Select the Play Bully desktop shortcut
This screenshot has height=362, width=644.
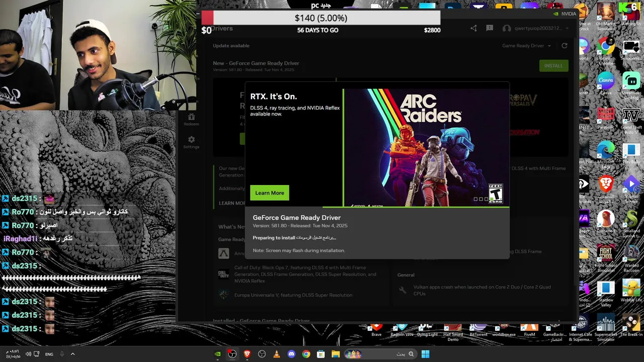click(631, 152)
